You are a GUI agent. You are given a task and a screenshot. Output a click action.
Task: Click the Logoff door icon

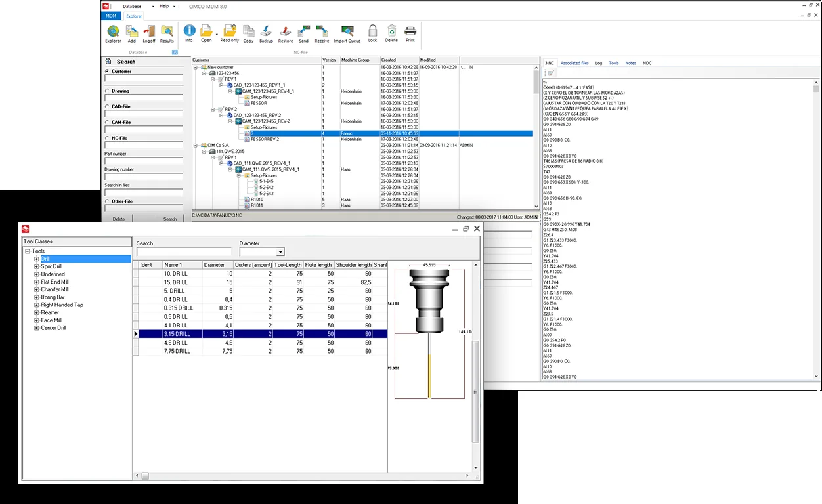149,34
